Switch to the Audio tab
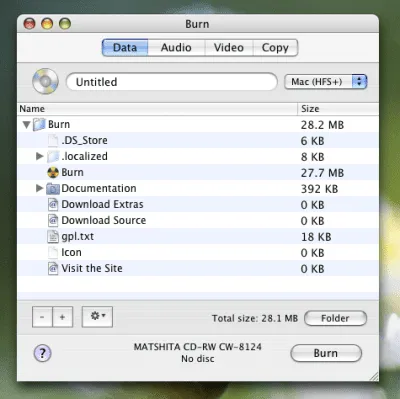The image size is (400, 399). (x=176, y=47)
